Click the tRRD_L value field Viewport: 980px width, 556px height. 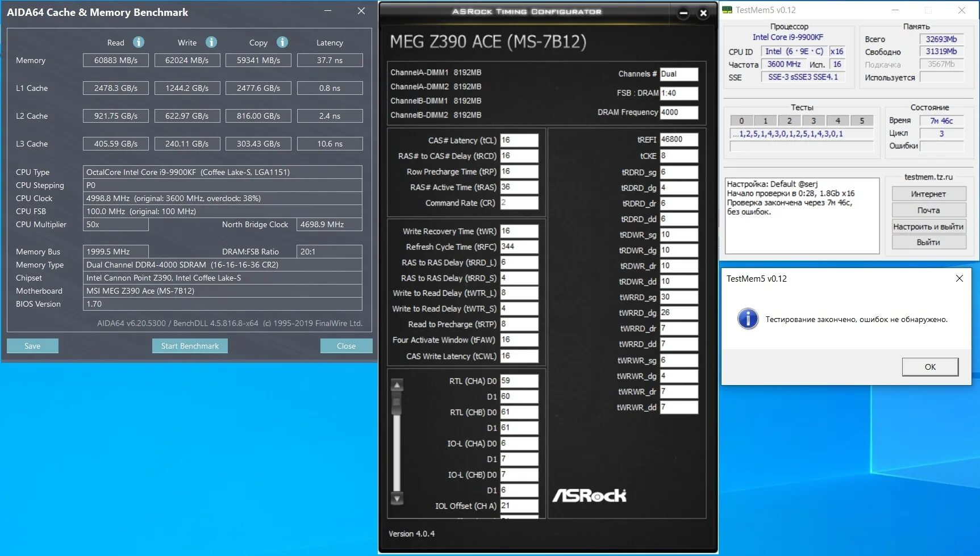click(x=519, y=262)
